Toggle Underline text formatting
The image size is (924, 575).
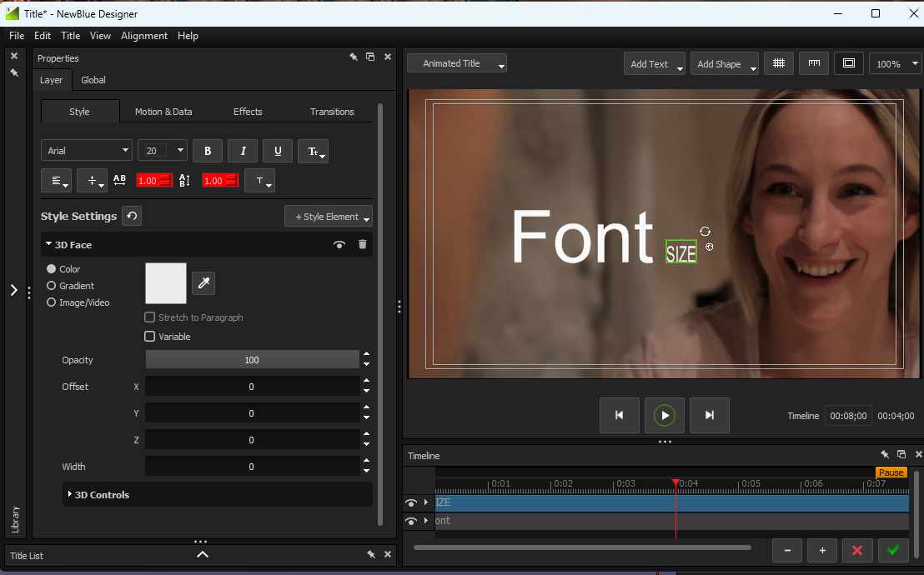pyautogui.click(x=278, y=151)
